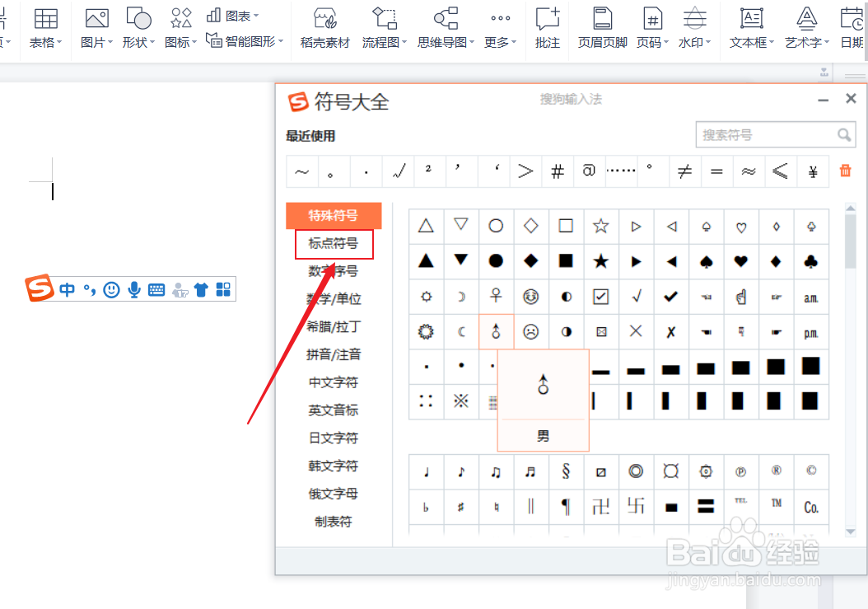The width and height of the screenshot is (868, 609).
Task: Switch to the 俄文字母 category
Action: click(334, 493)
